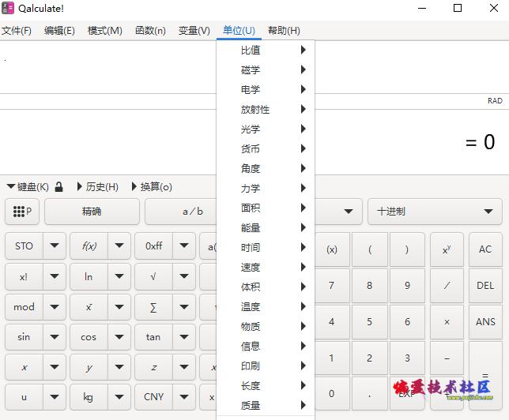Close the 单位(U) units menu
Screen dimensions: 509x420
(239, 31)
